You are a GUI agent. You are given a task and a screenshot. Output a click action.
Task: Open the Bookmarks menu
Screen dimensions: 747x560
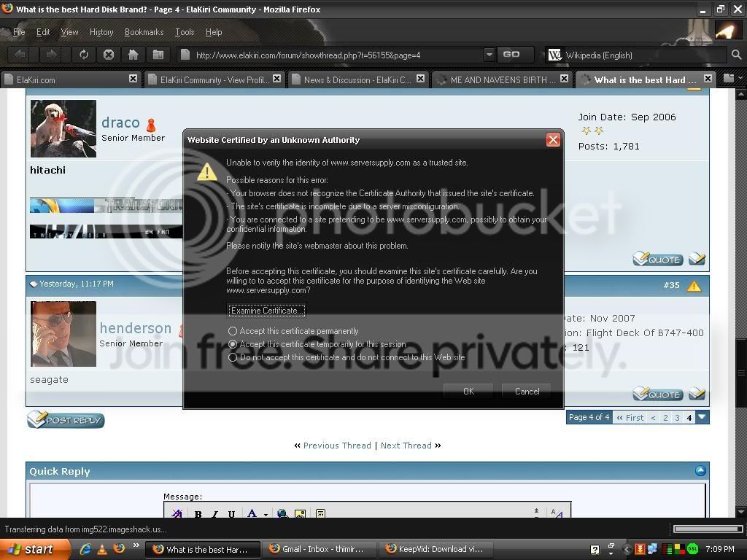click(x=144, y=32)
